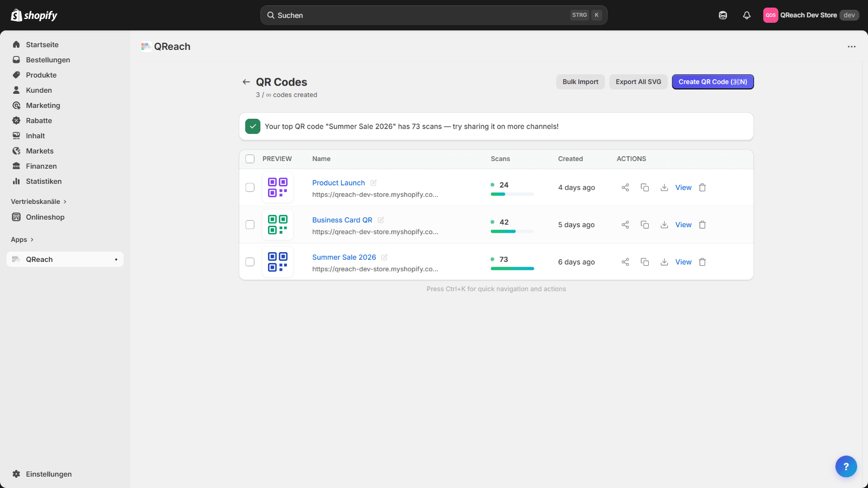The height and width of the screenshot is (488, 868).
Task: Click the Create QR Code button
Action: [712, 82]
